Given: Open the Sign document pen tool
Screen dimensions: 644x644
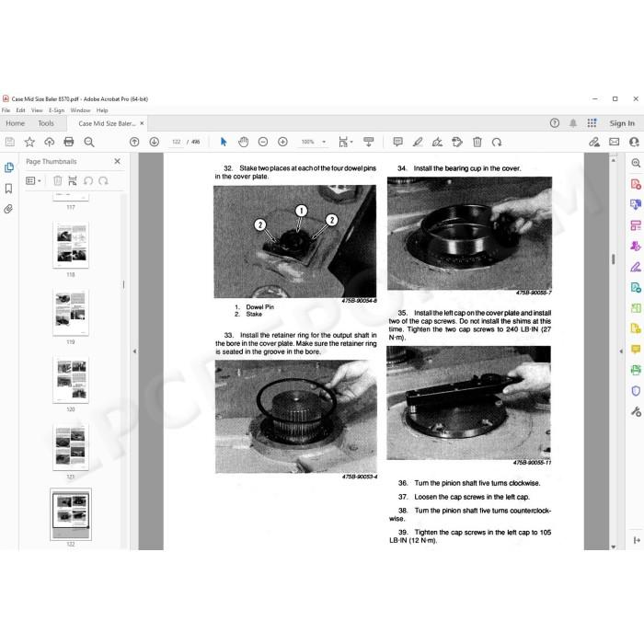Looking at the screenshot, I should tap(437, 142).
